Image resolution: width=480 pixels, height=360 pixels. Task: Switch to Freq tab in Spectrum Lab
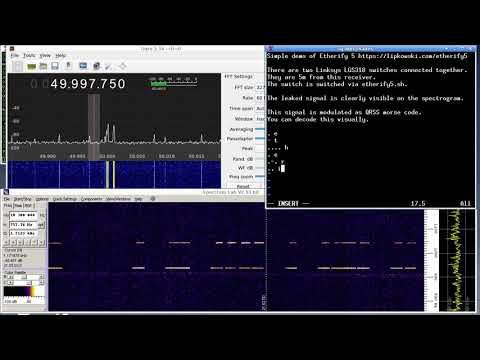point(8,206)
